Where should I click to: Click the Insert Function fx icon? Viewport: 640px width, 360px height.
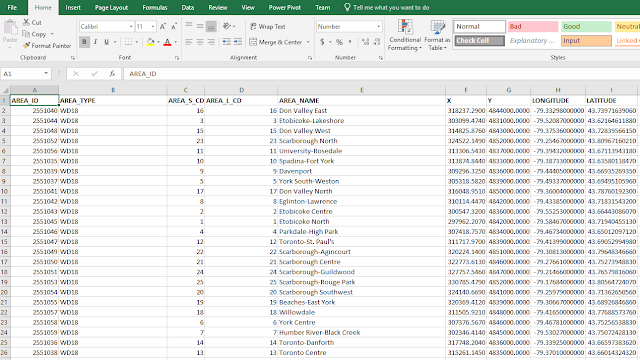click(112, 73)
